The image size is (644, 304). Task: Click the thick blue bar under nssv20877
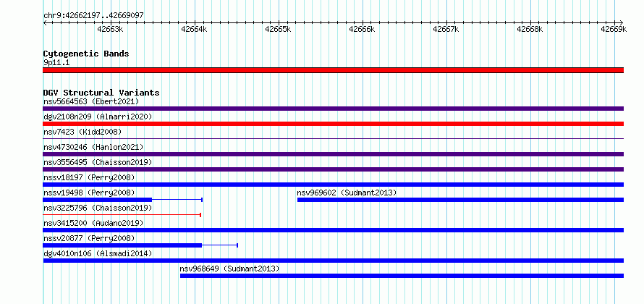(122, 245)
